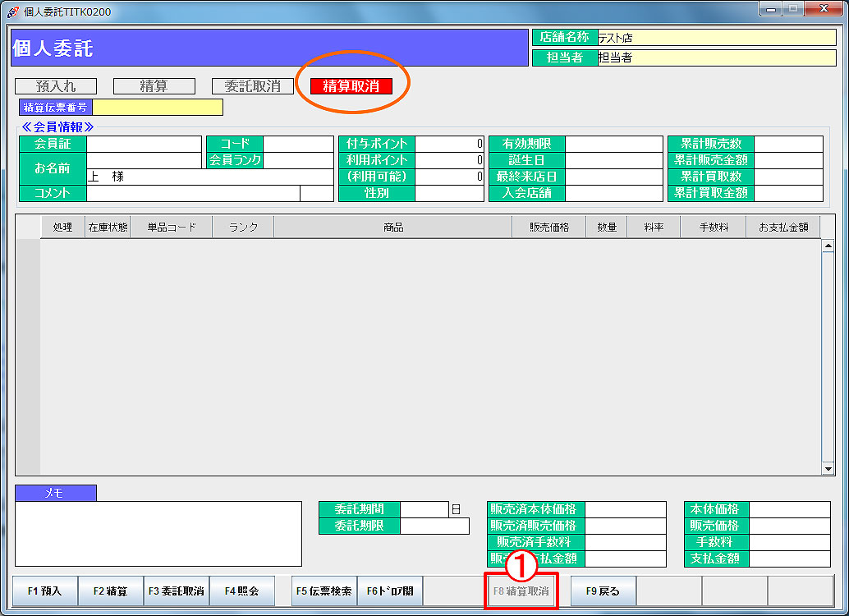
Task: Click F6 ドロア開 to open drawer
Action: coord(390,591)
